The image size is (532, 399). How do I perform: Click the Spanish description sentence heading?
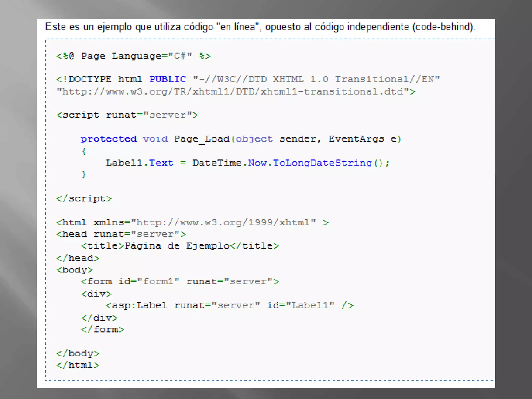[260, 27]
